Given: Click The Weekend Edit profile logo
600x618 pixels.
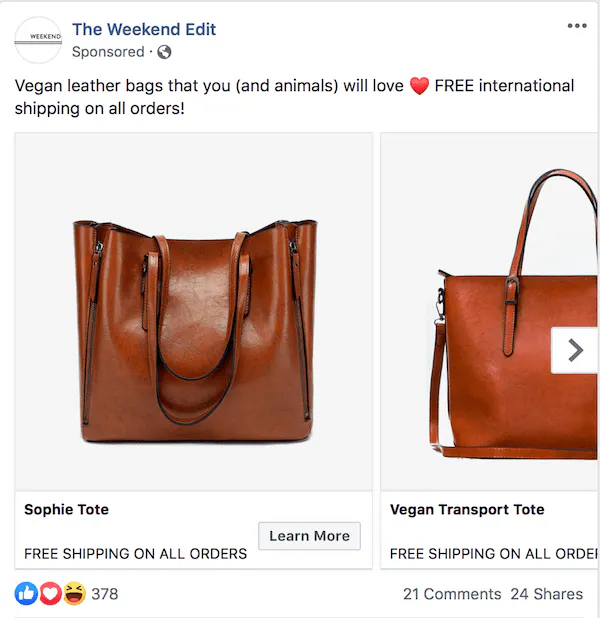Looking at the screenshot, I should 39,40.
